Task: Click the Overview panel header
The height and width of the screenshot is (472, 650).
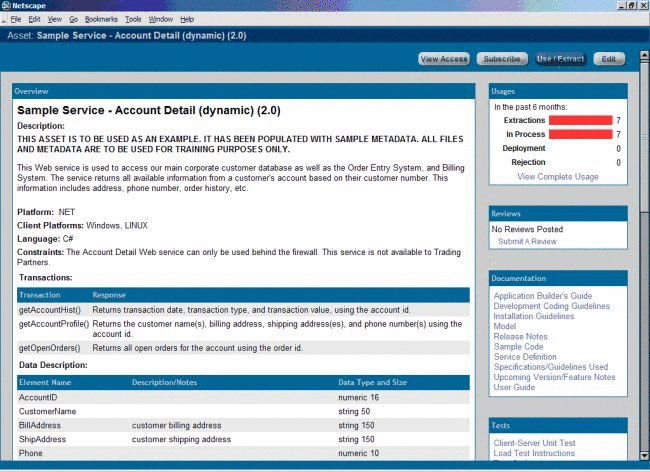Action: click(243, 91)
